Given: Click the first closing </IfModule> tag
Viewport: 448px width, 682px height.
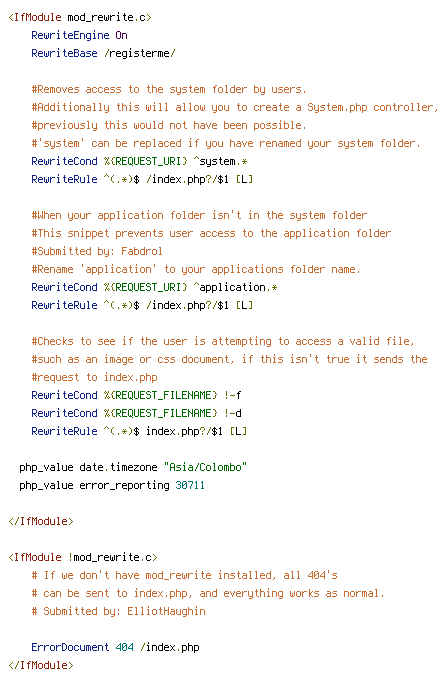Looking at the screenshot, I should point(41,522).
